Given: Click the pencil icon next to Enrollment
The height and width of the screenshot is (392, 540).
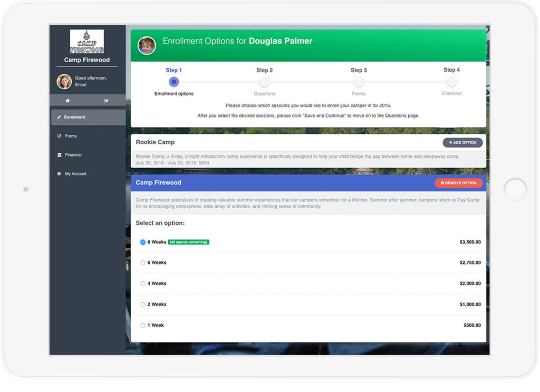Looking at the screenshot, I should 59,117.
